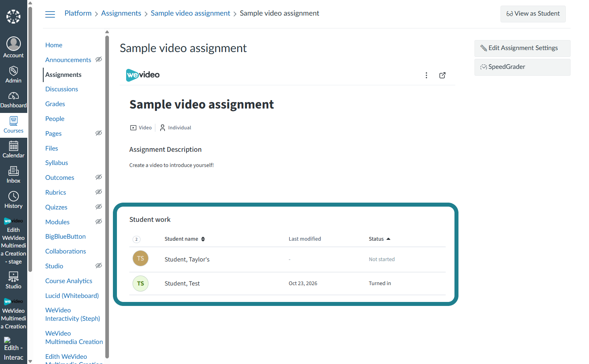This screenshot has height=364, width=589.
Task: Click the course navigation scrollbar
Action: coord(107,196)
